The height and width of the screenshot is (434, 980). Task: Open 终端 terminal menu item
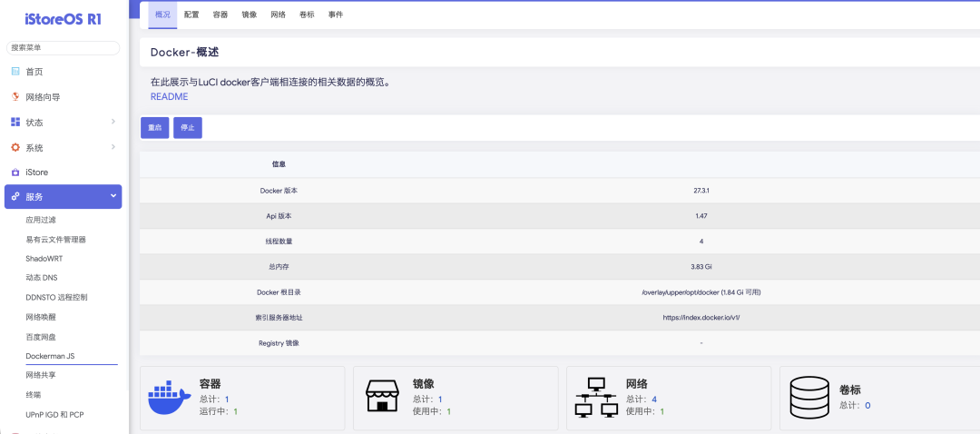coord(34,395)
